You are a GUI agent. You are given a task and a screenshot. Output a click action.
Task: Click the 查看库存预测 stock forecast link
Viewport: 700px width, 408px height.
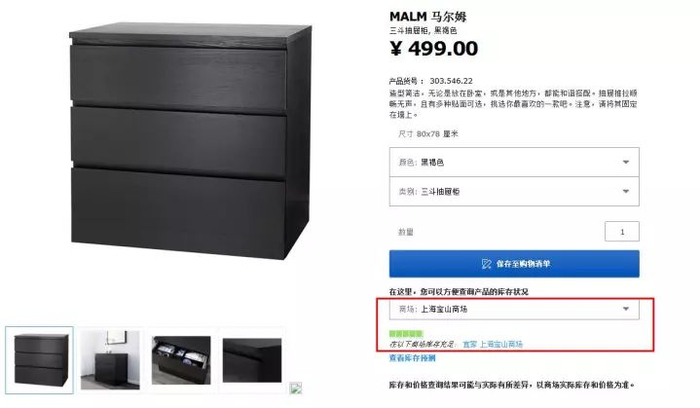[x=412, y=358]
